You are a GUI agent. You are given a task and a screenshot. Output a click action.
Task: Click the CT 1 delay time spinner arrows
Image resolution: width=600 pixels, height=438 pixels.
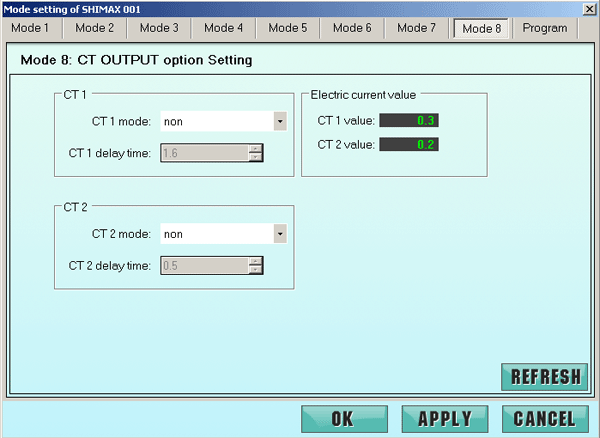[256, 153]
